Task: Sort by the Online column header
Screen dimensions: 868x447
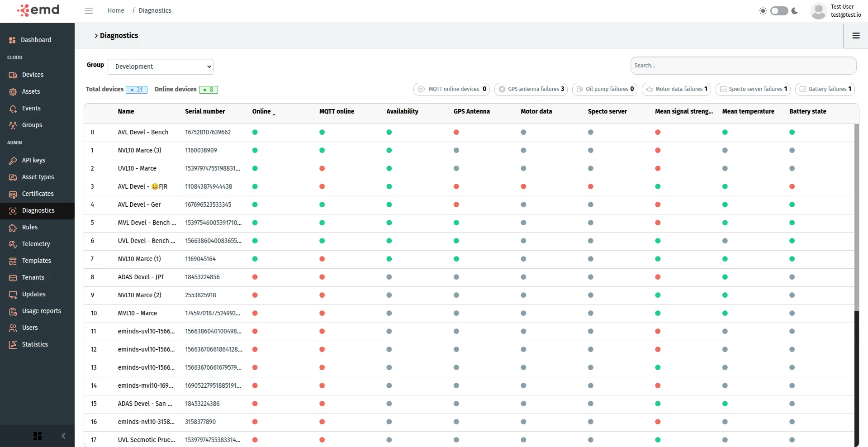Action: tap(261, 111)
